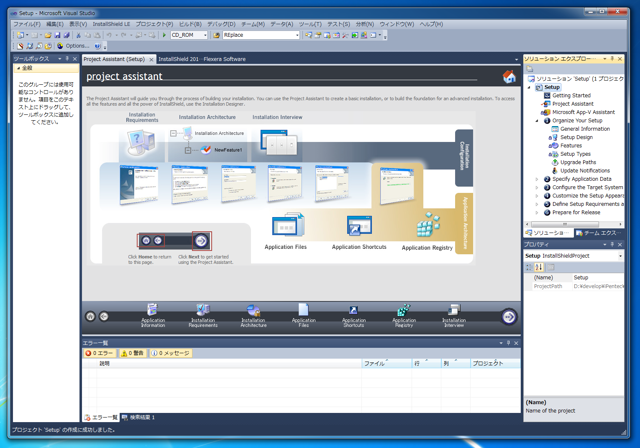Switch to チーム エクスプローラー tab
The height and width of the screenshot is (448, 640).
pyautogui.click(x=598, y=233)
